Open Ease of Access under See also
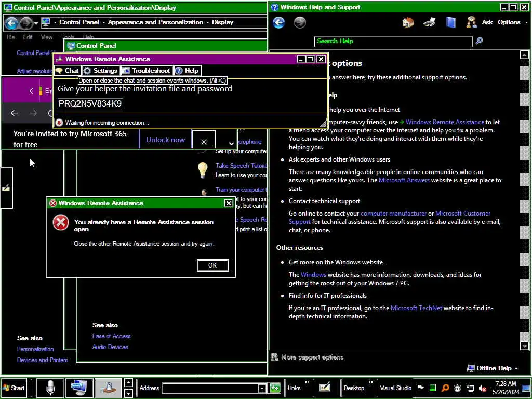This screenshot has width=532, height=399. (x=111, y=336)
